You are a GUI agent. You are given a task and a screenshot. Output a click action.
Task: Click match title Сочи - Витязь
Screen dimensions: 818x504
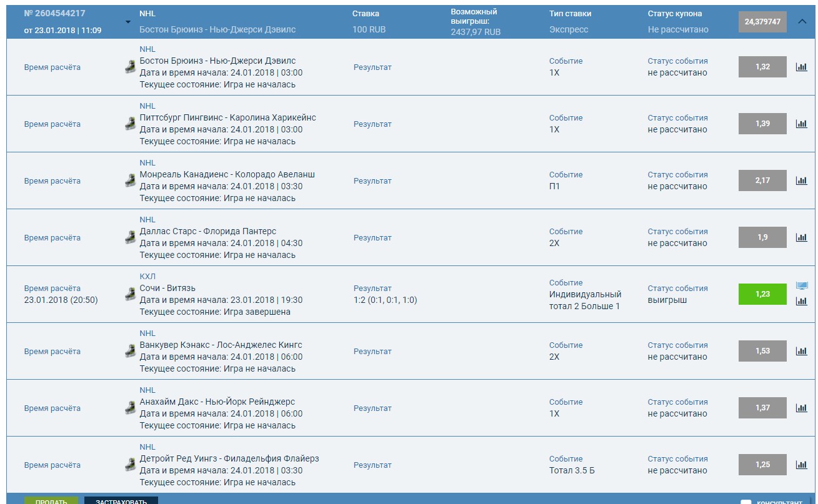[x=167, y=288]
